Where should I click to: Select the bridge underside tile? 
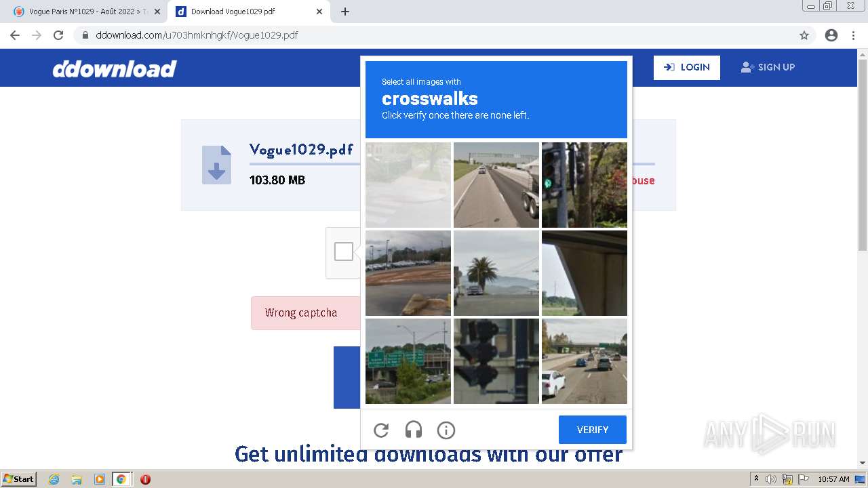coord(585,273)
